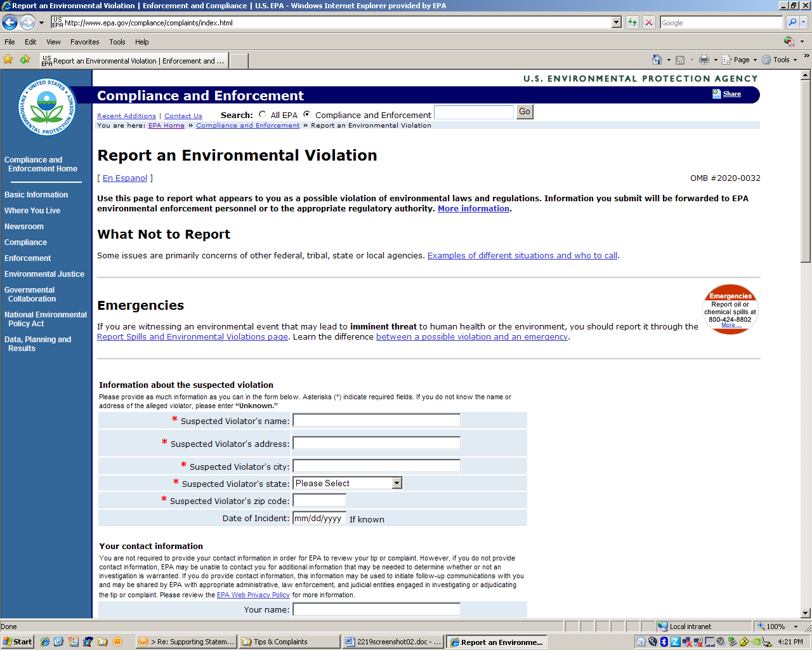Open the Edit menu

click(30, 42)
